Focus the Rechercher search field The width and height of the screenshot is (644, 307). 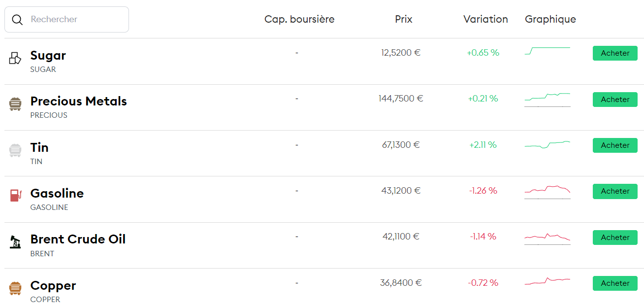(x=74, y=20)
